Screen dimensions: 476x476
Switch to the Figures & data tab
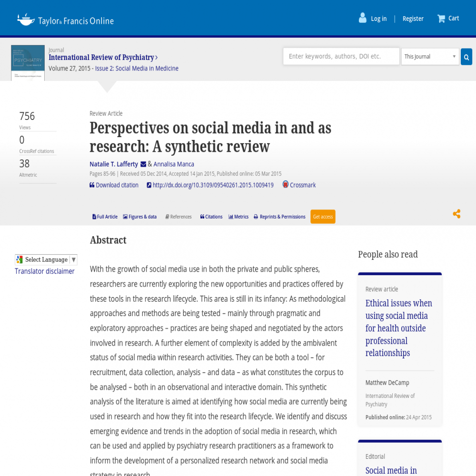pyautogui.click(x=140, y=217)
